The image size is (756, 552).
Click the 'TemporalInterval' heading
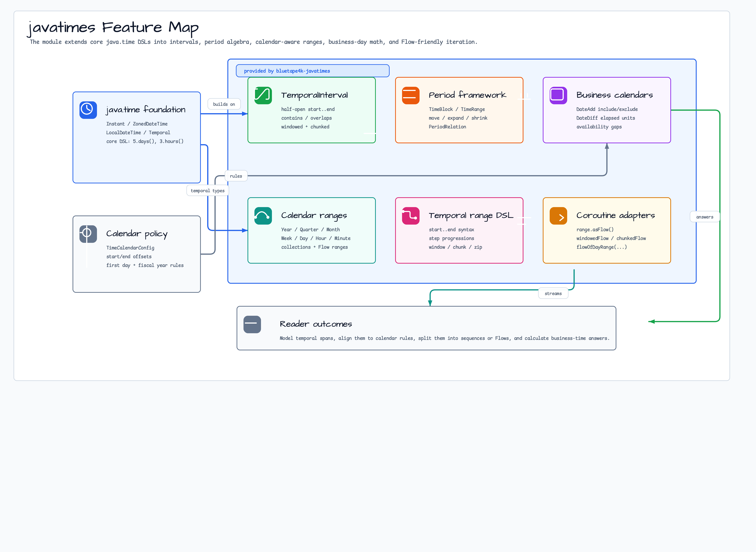click(x=314, y=95)
